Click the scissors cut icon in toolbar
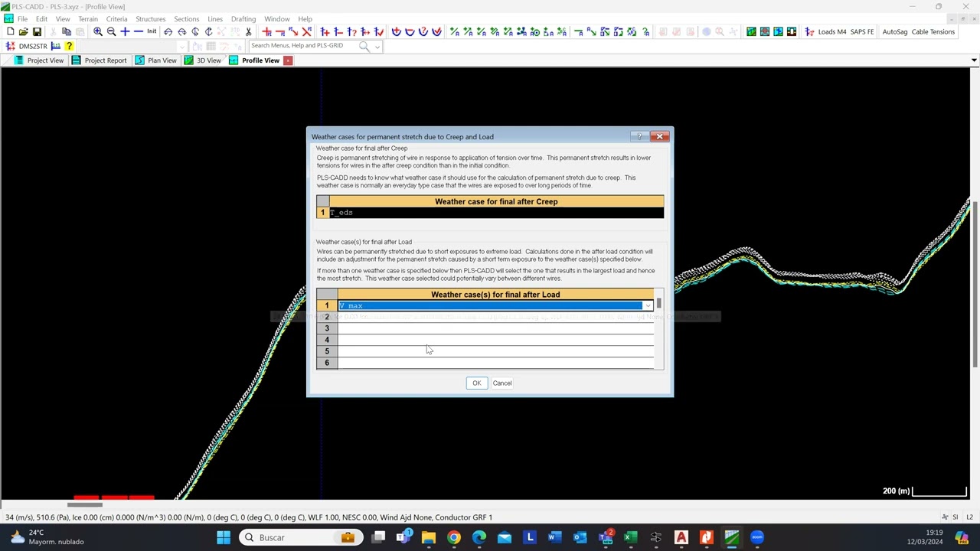The height and width of the screenshot is (551, 980). pyautogui.click(x=248, y=31)
